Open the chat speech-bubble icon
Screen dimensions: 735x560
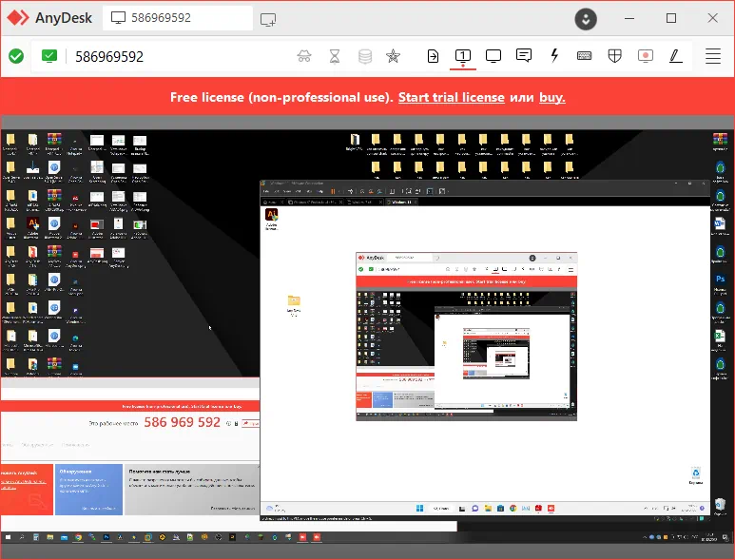(x=524, y=56)
